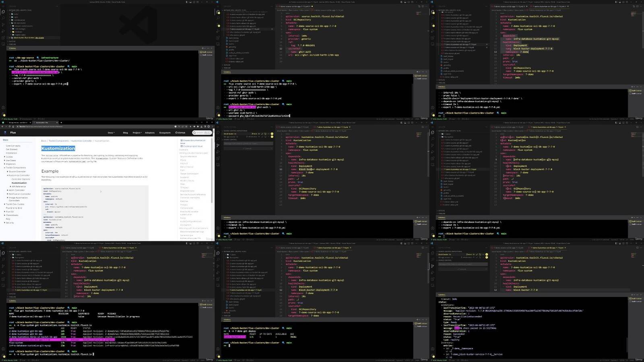Open Source Control icon in top-left VS Code frame
Screen dimensions: 644x362
coord(3,25)
